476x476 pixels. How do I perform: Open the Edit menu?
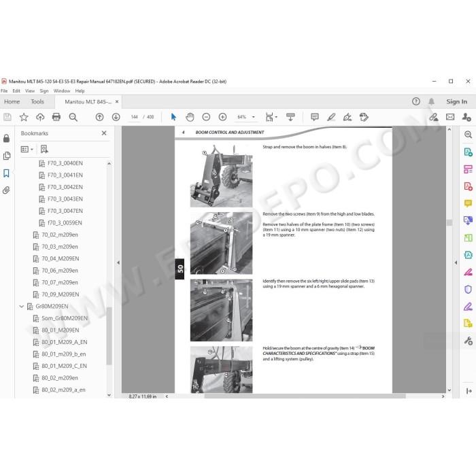(x=16, y=90)
